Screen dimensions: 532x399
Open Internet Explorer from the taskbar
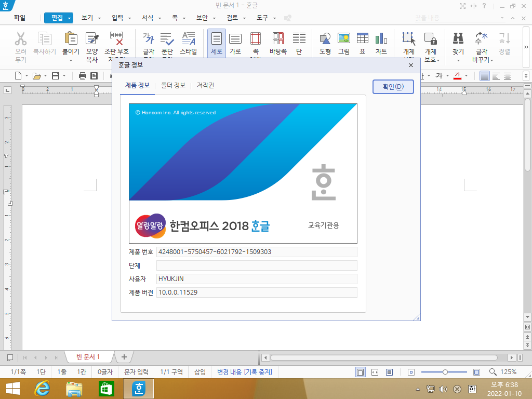[42, 389]
